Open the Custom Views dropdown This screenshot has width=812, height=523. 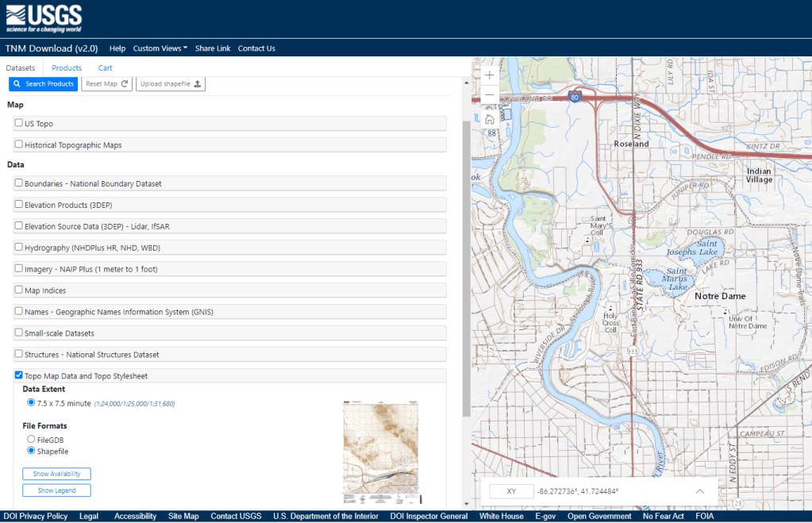(160, 48)
